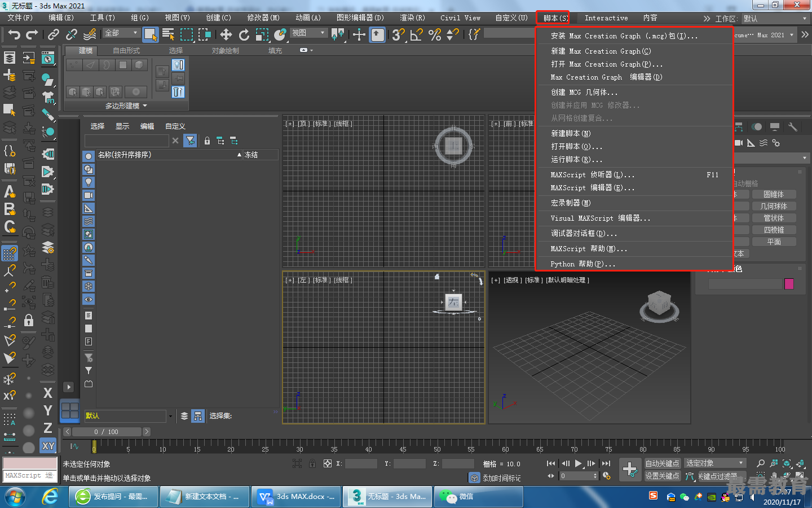The height and width of the screenshot is (508, 812).
Task: Toggle the Percent Snap button
Action: tap(434, 35)
